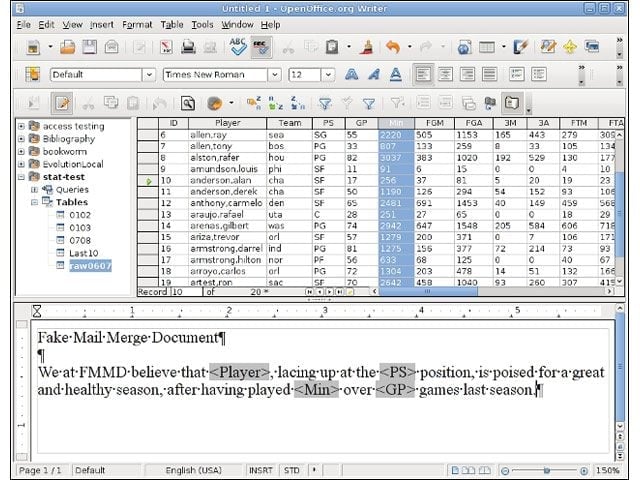Apply Bold formatting icon
640x480 pixels.
351,75
